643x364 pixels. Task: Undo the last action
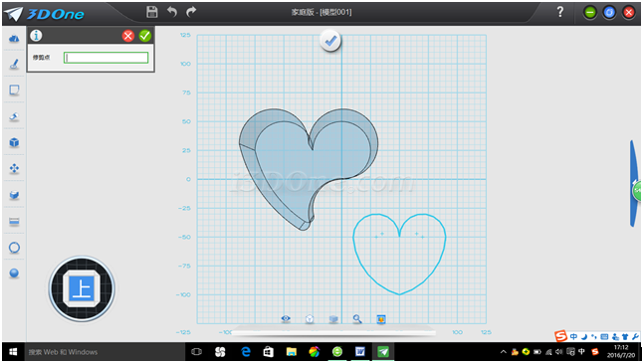click(x=172, y=12)
